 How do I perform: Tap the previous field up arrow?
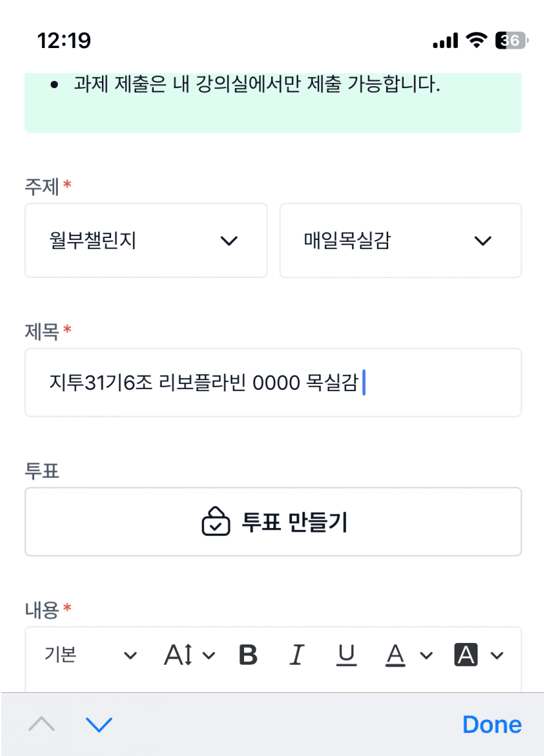click(x=42, y=724)
